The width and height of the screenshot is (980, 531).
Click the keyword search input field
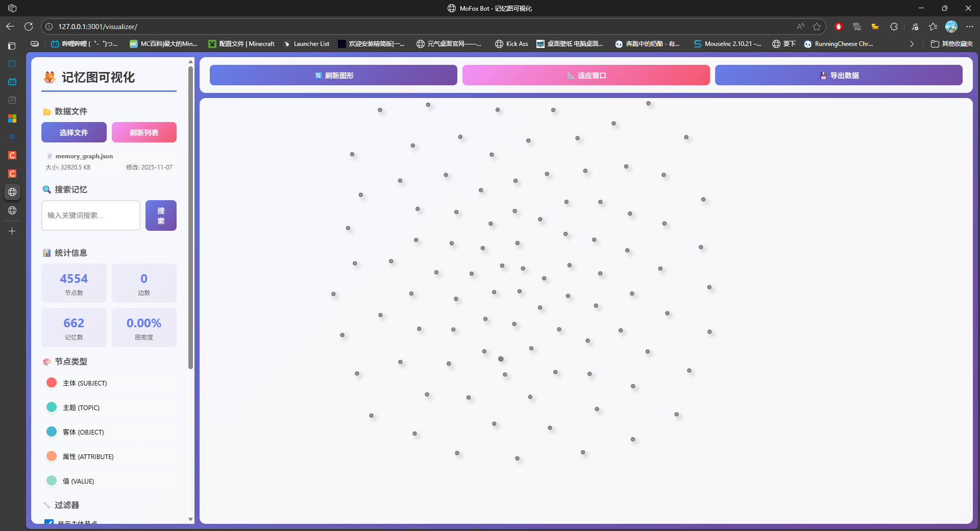tap(91, 215)
